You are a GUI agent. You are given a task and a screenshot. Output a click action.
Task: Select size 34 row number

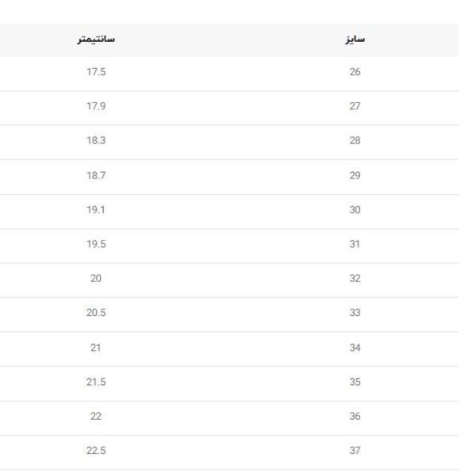(x=355, y=347)
